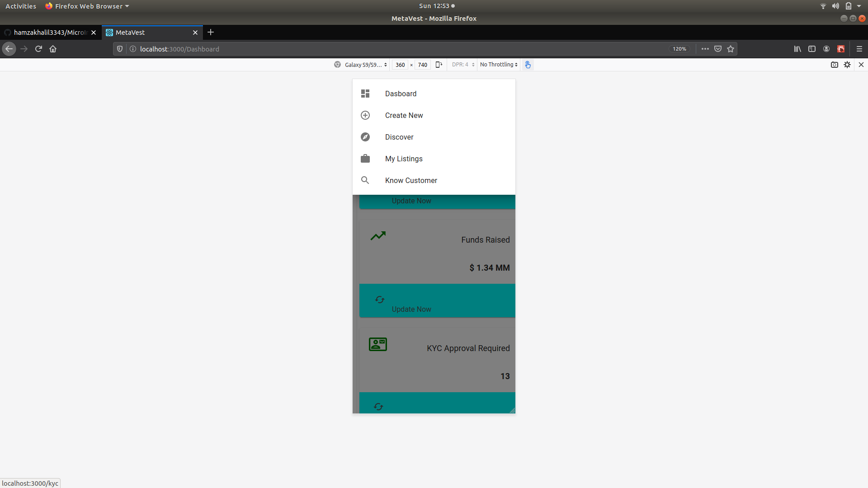
Task: Click the 120% zoom level indicator
Action: point(679,49)
